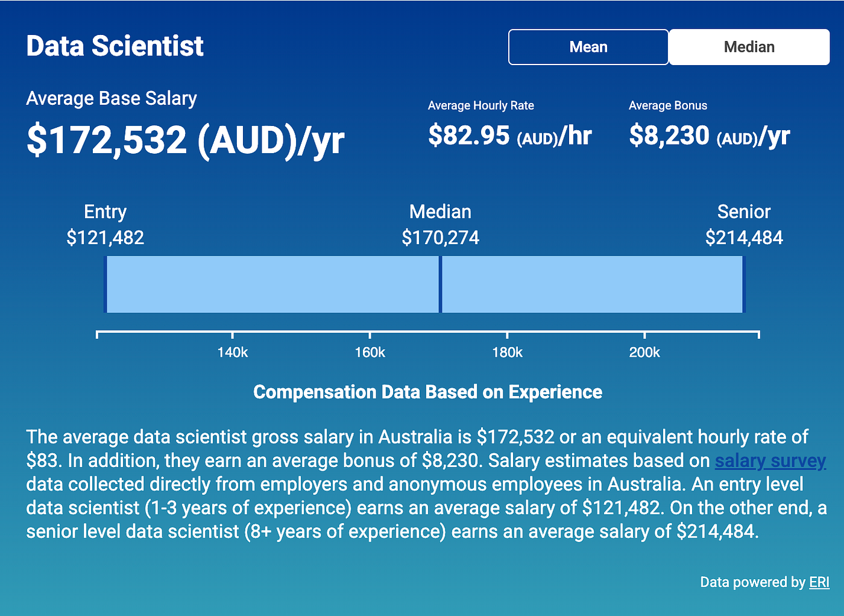Click the Compensation Data Based on Experience caption

[x=427, y=392]
